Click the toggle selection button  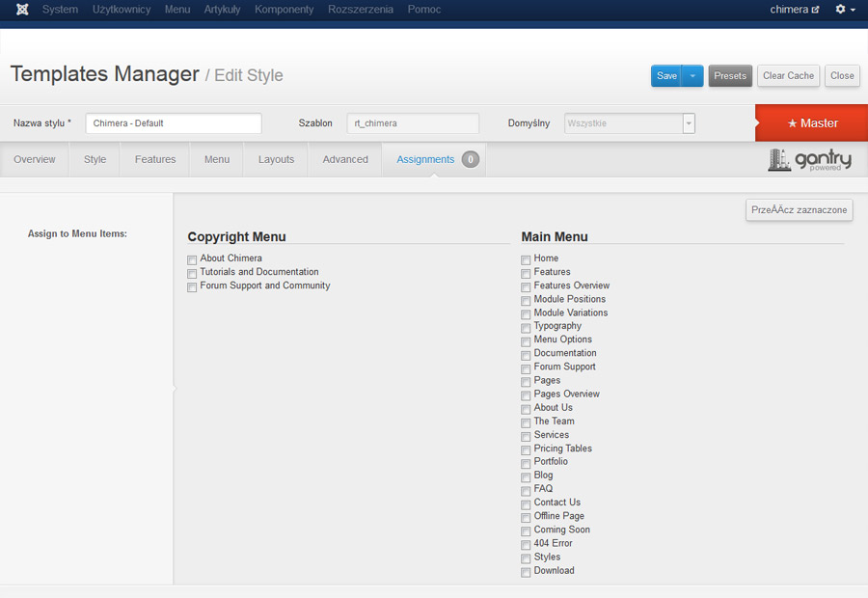[x=799, y=210]
